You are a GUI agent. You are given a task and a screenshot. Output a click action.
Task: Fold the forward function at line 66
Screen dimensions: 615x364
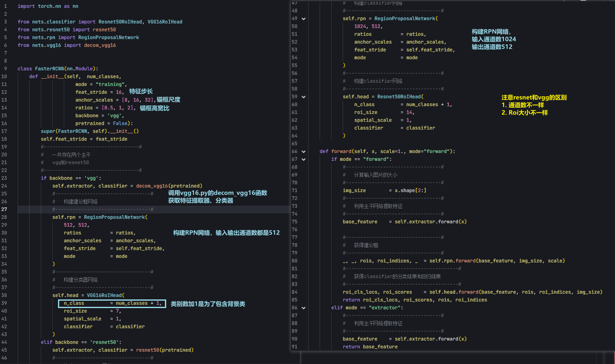(304, 152)
